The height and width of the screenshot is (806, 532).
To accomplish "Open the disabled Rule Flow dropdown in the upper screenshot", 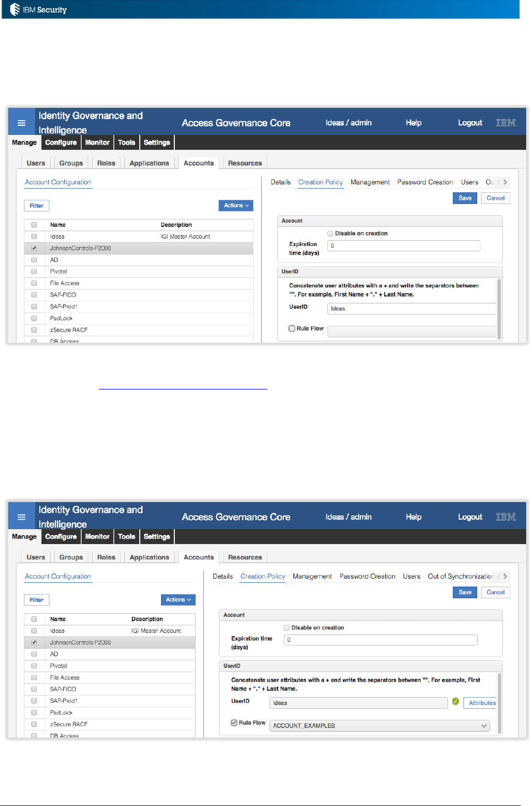I will (412, 332).
